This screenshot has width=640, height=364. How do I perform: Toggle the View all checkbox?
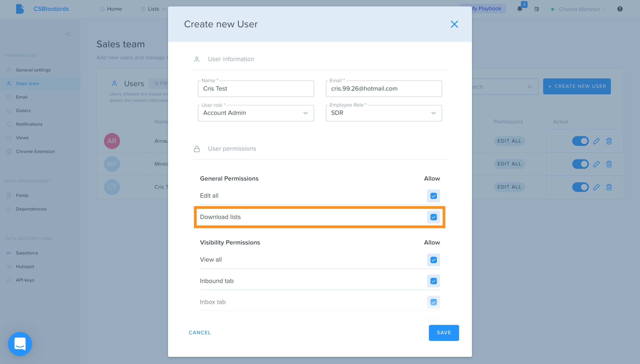click(x=433, y=260)
